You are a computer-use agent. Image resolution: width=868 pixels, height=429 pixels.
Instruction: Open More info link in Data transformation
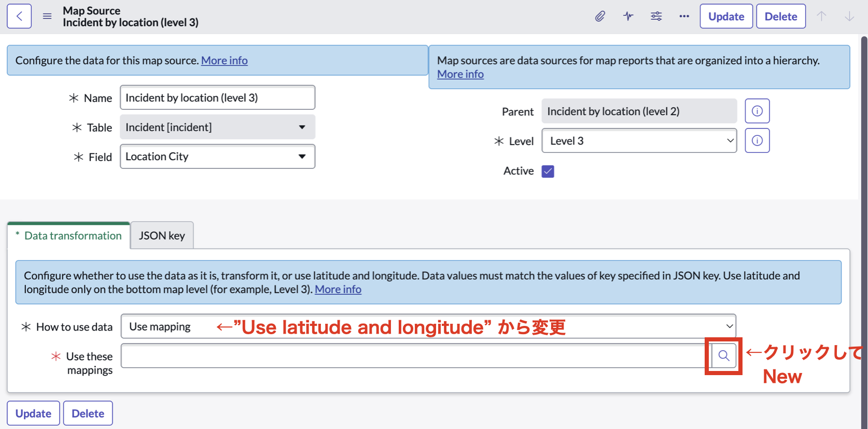[338, 289]
